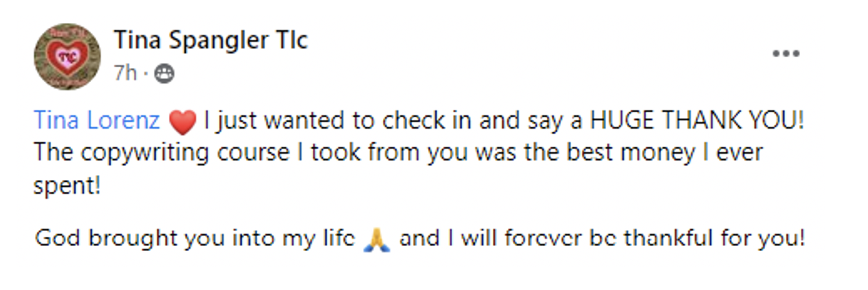Click the word "The" starting the second line
Image resolution: width=868 pixels, height=290 pixels.
pos(54,153)
